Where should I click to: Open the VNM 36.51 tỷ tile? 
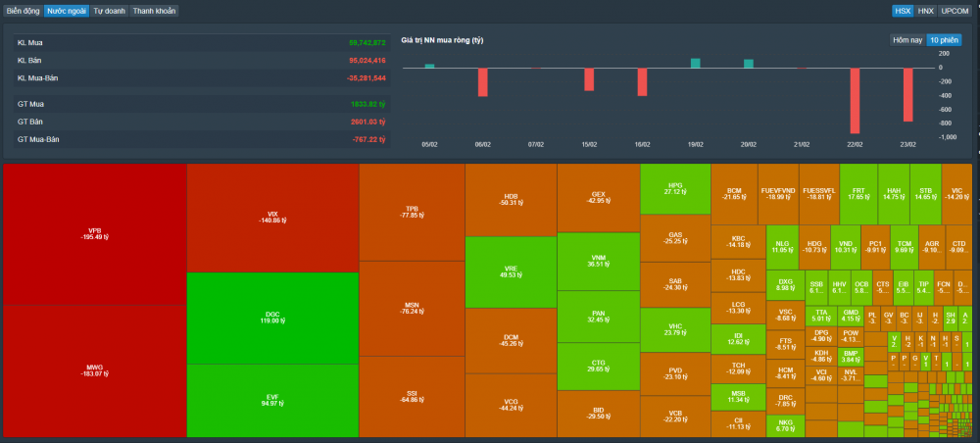point(598,261)
